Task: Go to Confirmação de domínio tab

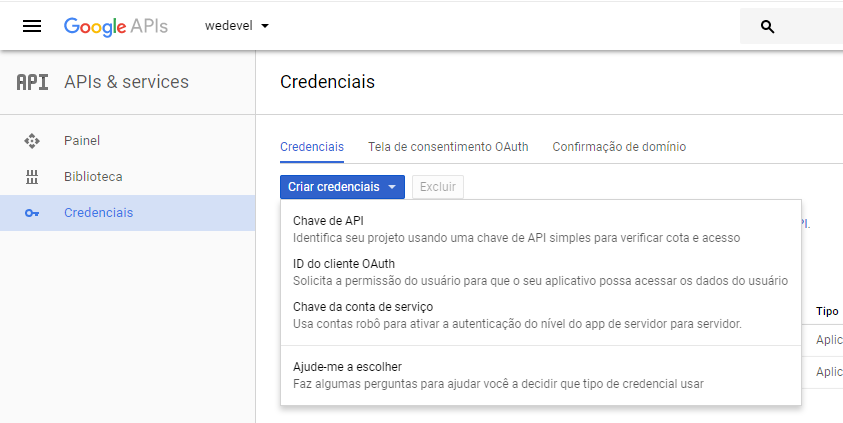Action: point(619,146)
